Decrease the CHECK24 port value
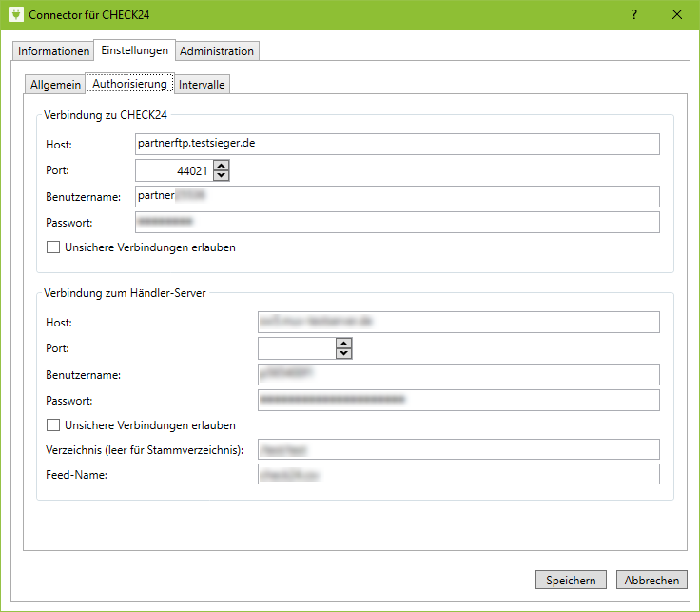This screenshot has width=700, height=612. click(222, 175)
